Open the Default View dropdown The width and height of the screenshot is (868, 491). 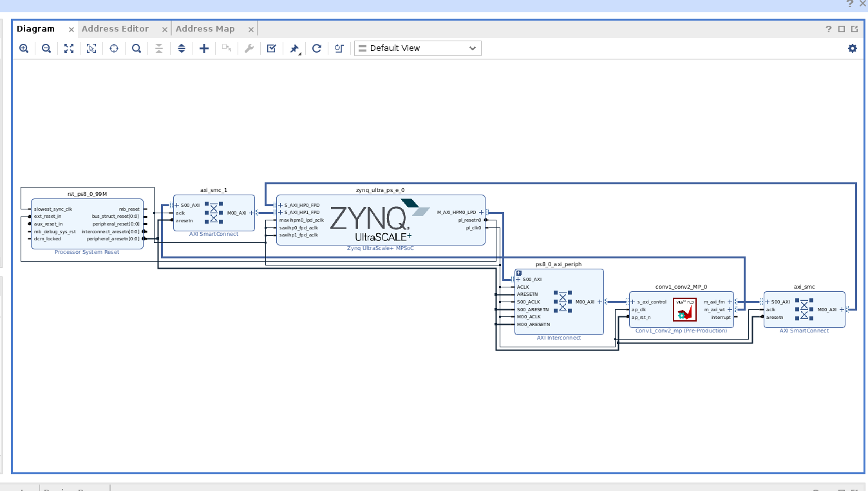(417, 48)
